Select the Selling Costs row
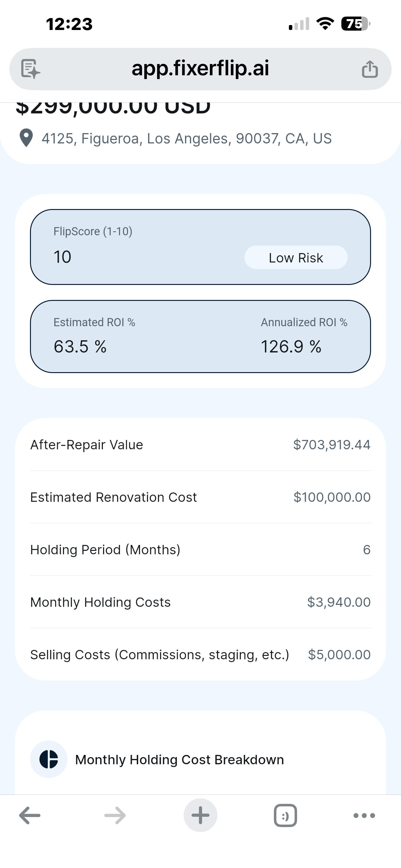This screenshot has height=868, width=401. [x=200, y=655]
